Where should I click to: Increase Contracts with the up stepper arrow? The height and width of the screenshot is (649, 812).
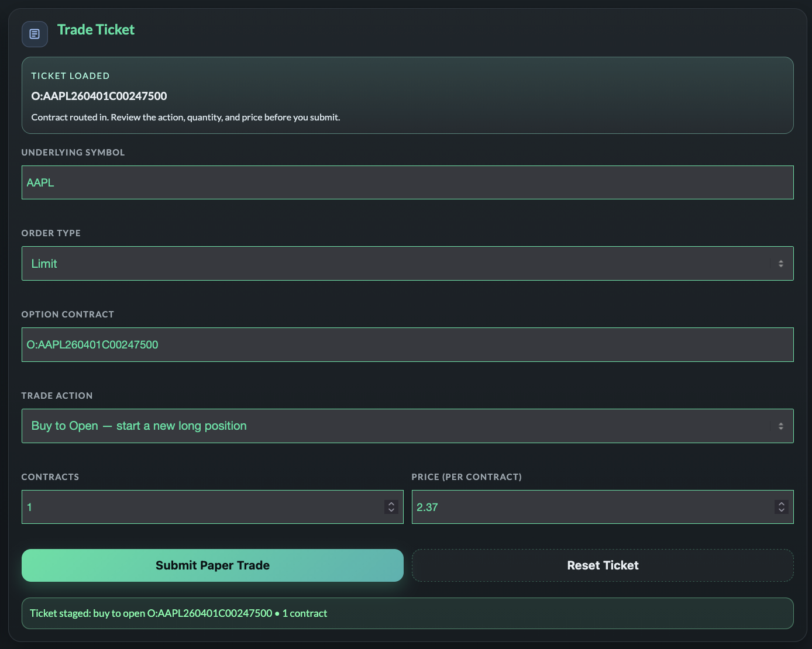coord(391,504)
